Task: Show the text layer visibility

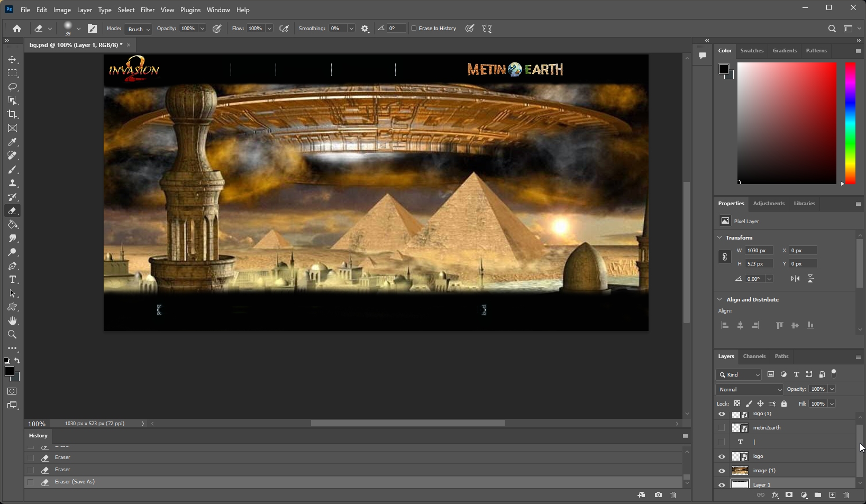Action: pos(722,442)
